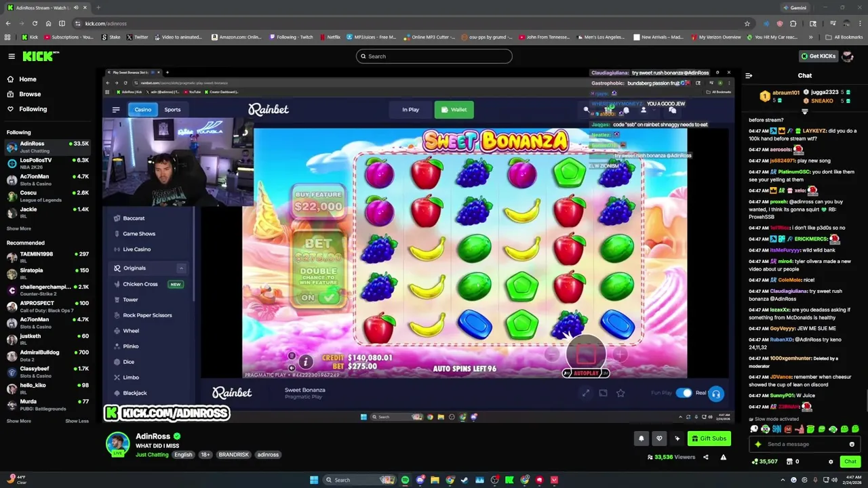Screen dimensions: 868x488
Task: Open AdmiralBulldog recommended channel
Action: click(x=47, y=355)
